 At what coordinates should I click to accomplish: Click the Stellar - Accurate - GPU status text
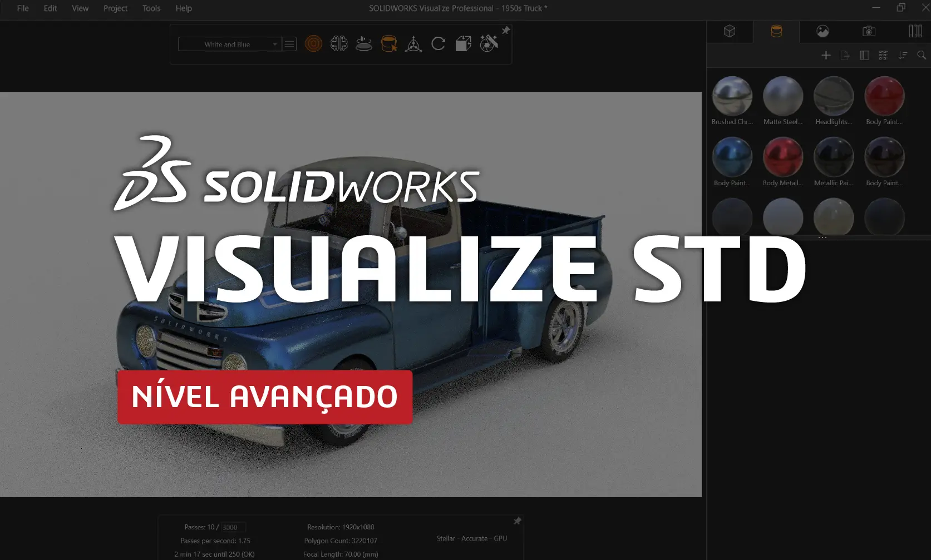[x=472, y=538]
